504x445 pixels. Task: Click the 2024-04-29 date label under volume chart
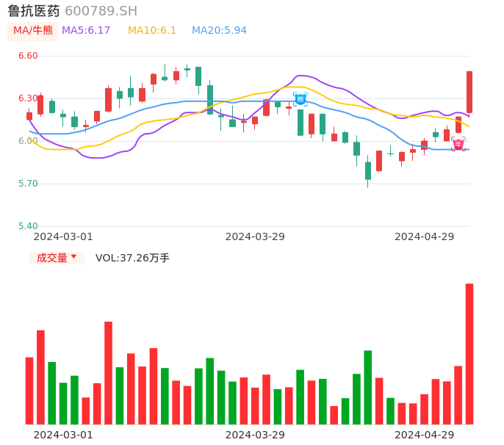coord(425,435)
